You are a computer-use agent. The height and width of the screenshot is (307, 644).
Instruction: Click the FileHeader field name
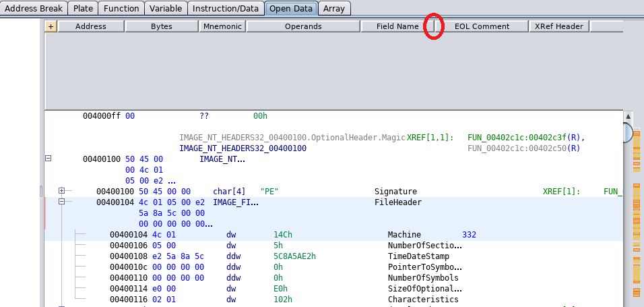(397, 202)
